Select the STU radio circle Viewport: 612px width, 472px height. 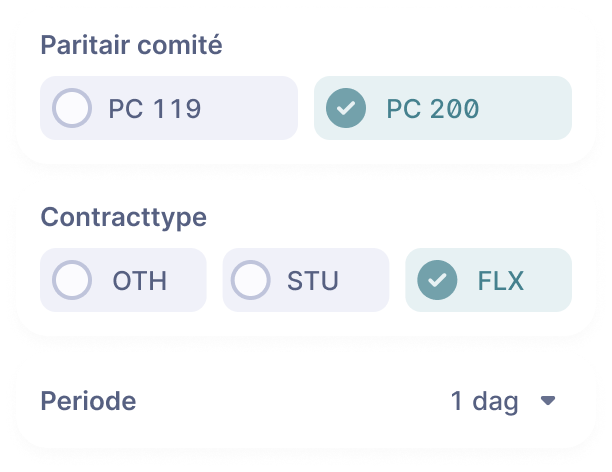(x=250, y=280)
